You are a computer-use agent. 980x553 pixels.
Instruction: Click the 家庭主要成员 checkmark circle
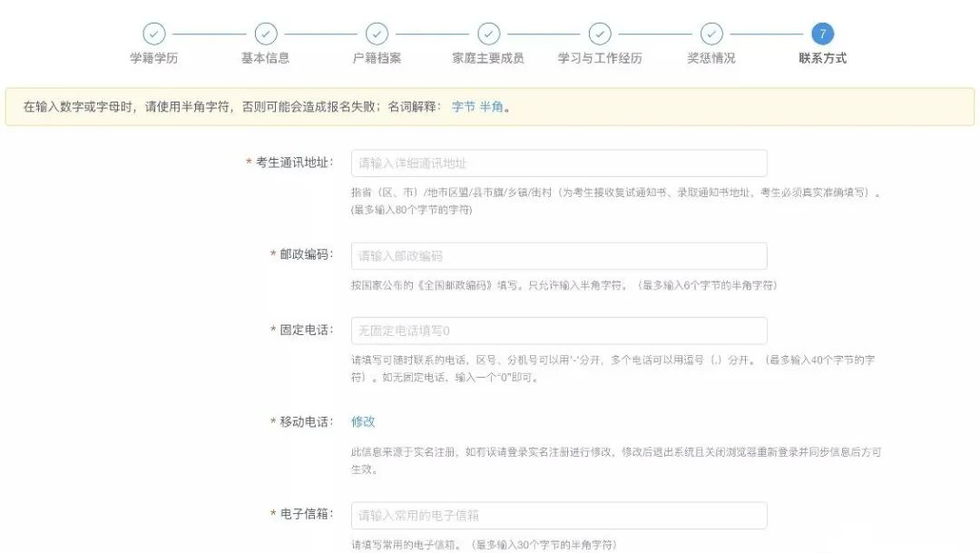coord(489,35)
